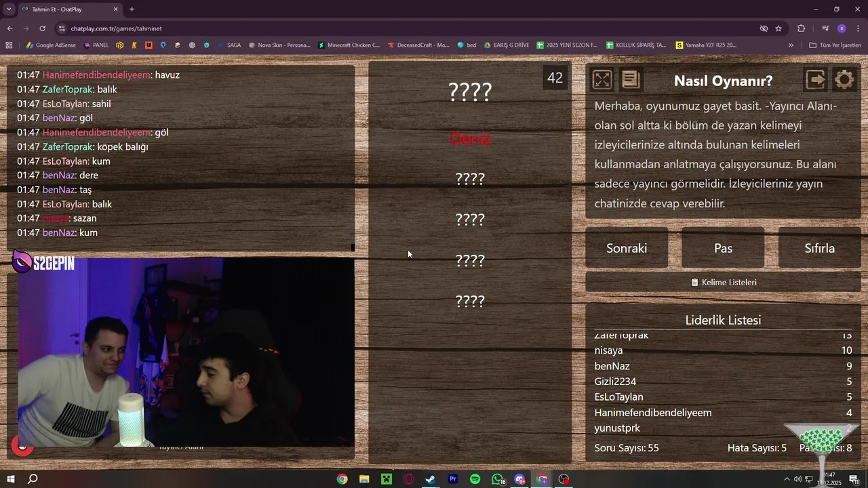Click the volume speaker tray icon
The width and height of the screenshot is (868, 488).
797,479
